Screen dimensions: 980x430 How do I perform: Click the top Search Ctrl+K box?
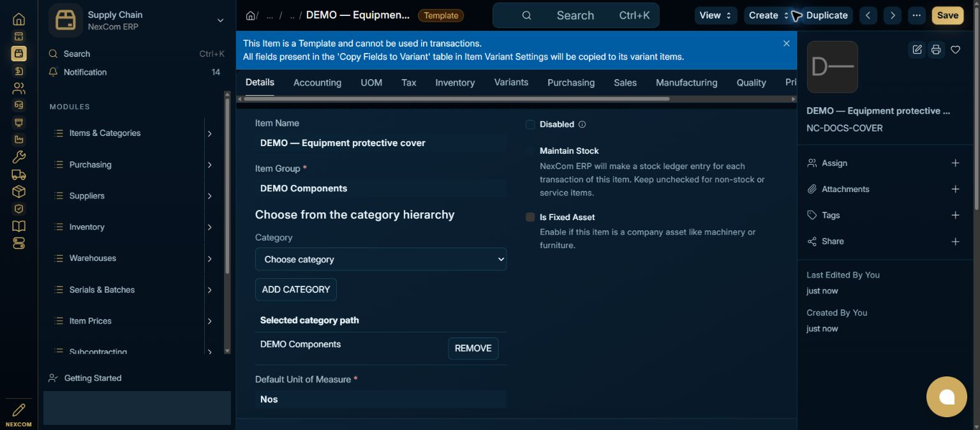click(x=575, y=15)
